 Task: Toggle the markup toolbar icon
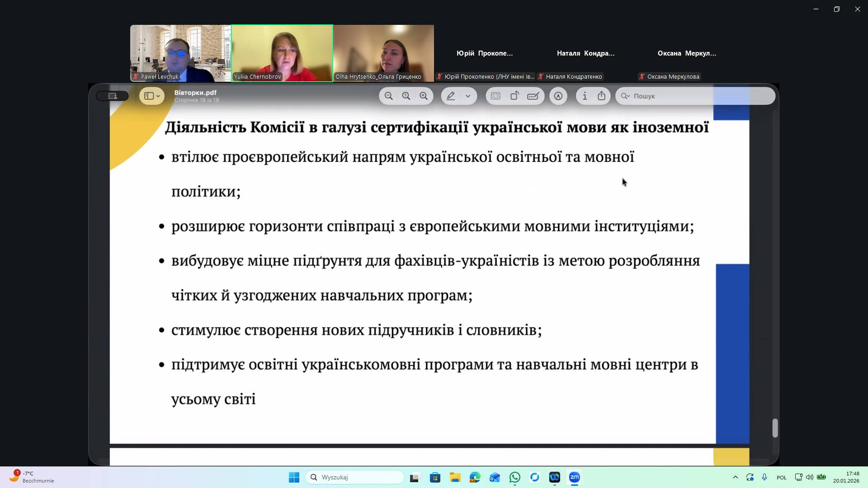[558, 96]
